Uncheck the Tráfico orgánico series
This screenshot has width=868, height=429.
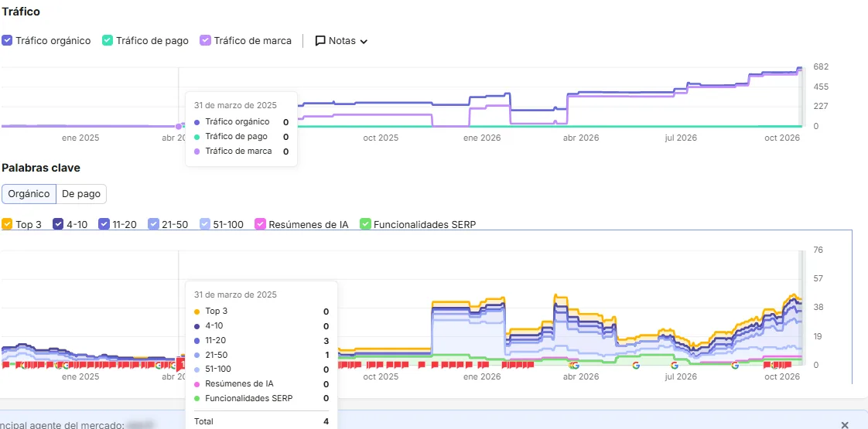pos(7,40)
